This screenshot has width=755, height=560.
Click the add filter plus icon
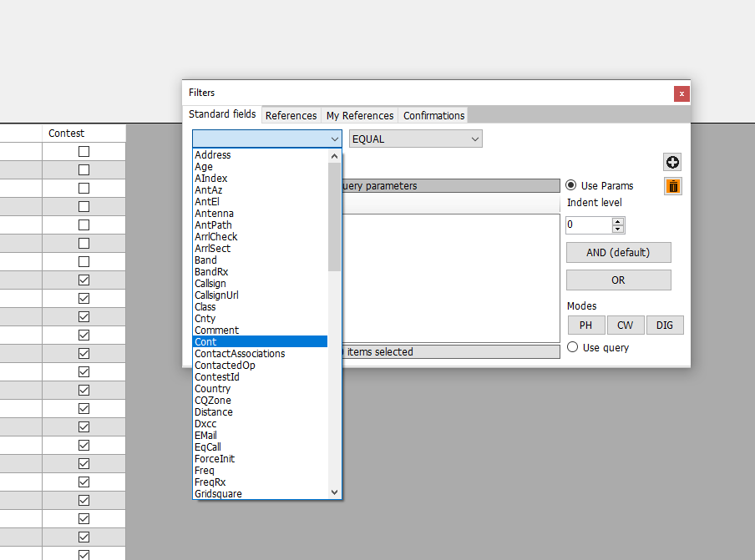[x=672, y=162]
